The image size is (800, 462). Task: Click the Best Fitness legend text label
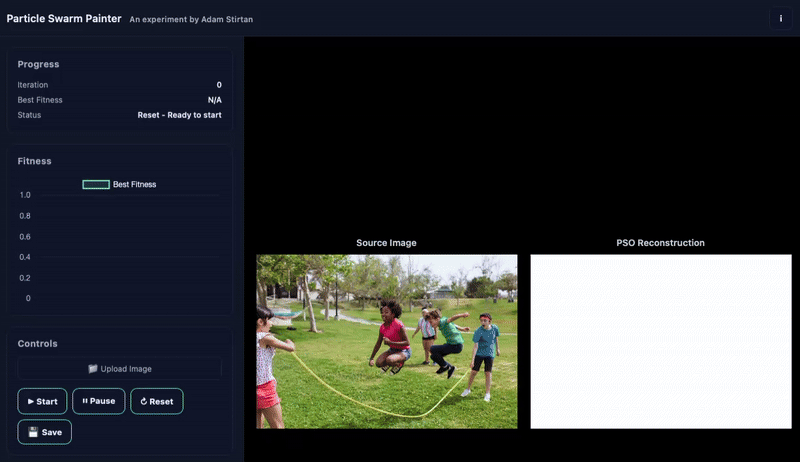(x=134, y=184)
